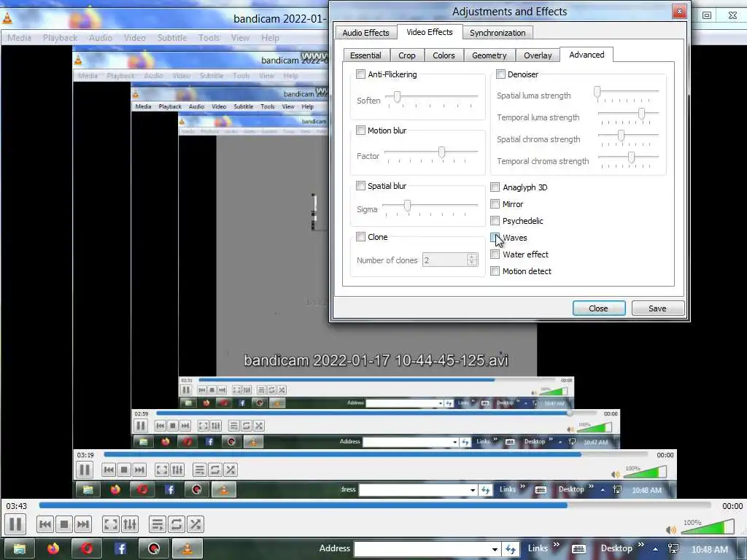Open the Media menu
Viewport: 747px width, 560px height.
click(19, 38)
